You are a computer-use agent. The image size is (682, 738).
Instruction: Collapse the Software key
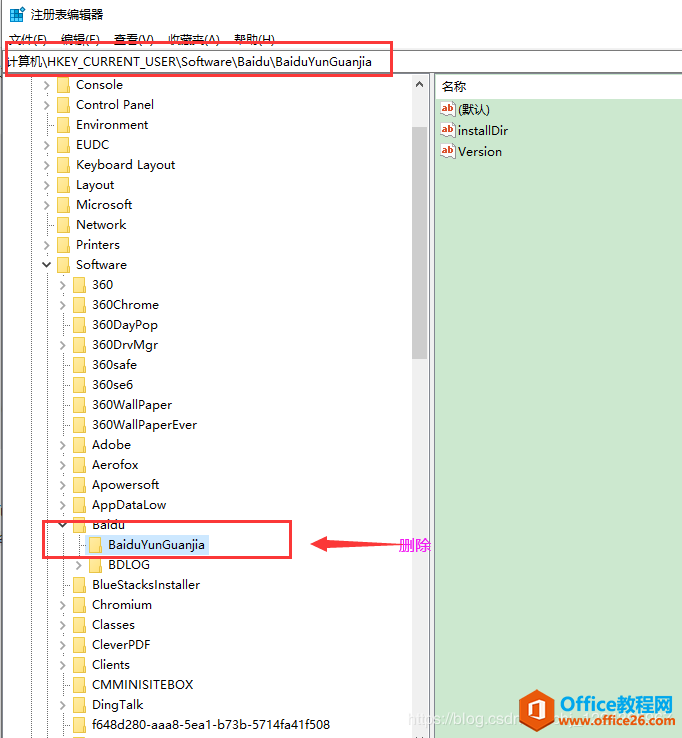click(47, 265)
